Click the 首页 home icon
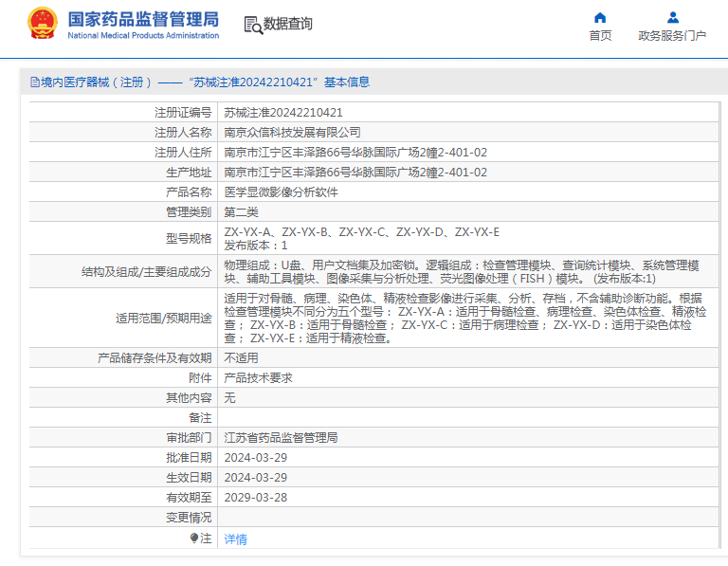This screenshot has width=728, height=566. click(600, 18)
